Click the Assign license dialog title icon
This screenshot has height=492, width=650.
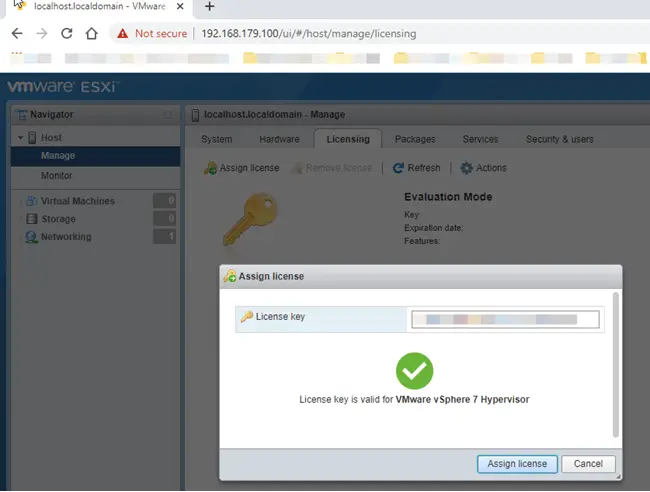(x=230, y=276)
